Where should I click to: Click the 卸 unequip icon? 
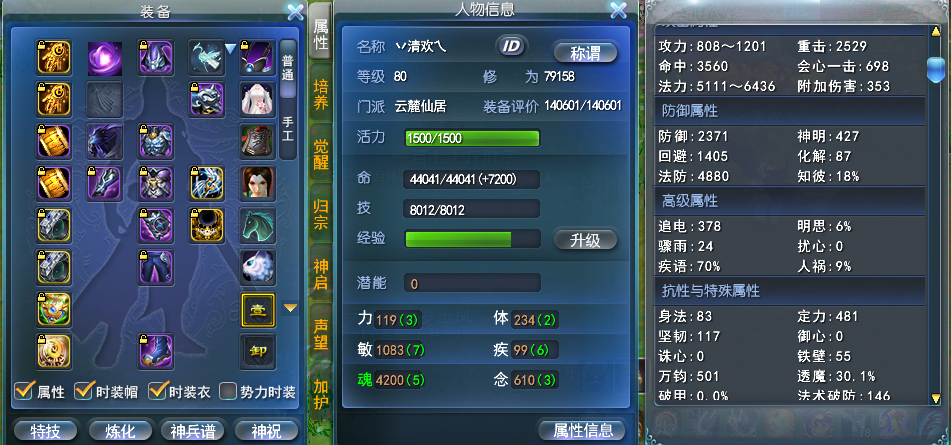click(x=258, y=350)
